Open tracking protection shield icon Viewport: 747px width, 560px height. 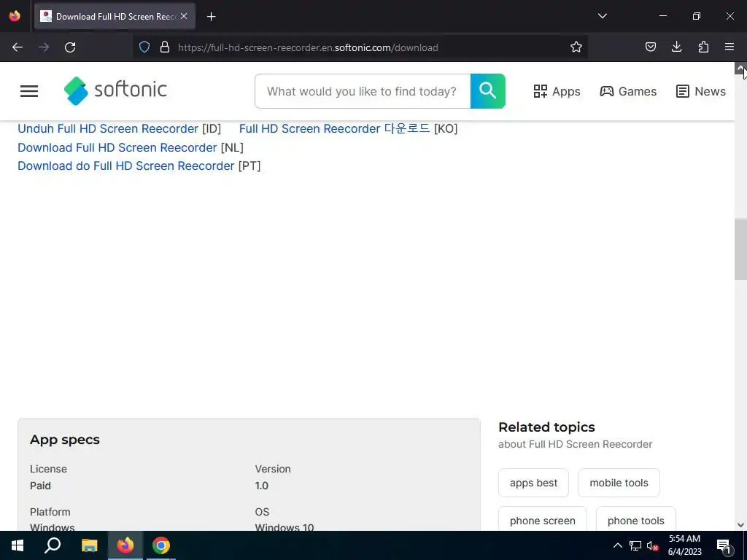click(144, 47)
